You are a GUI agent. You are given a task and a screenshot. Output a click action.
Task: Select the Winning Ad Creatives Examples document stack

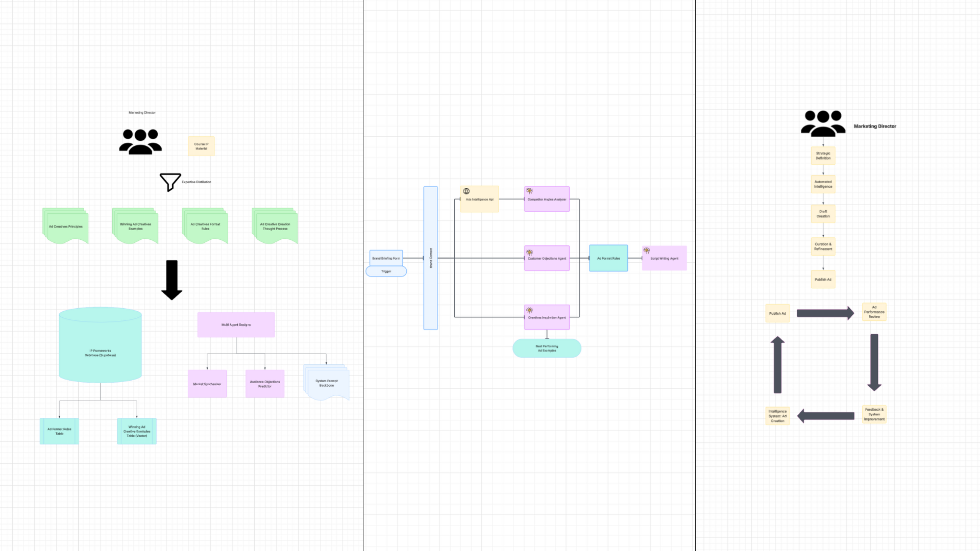(x=135, y=227)
